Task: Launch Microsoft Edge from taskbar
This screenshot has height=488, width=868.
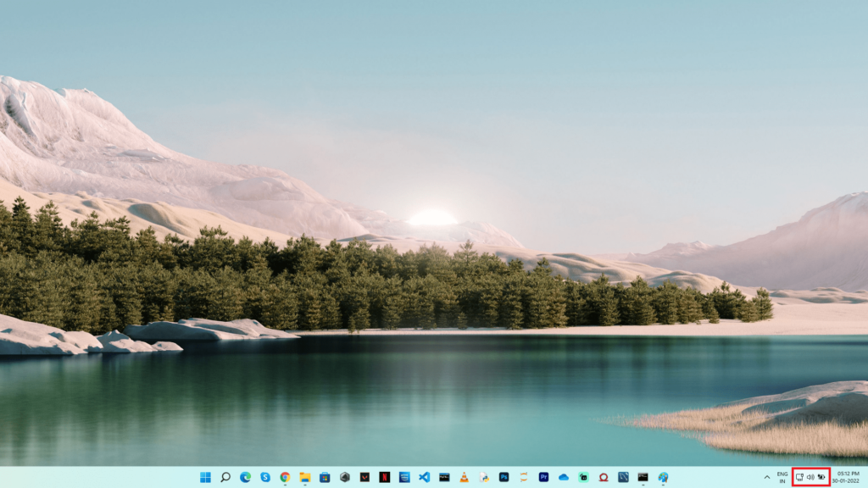Action: coord(245,477)
